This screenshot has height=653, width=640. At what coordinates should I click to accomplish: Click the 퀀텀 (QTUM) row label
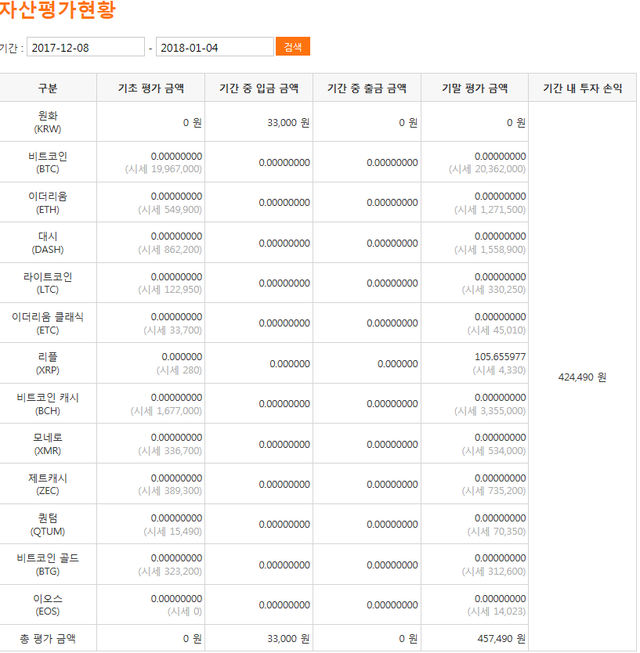click(47, 525)
